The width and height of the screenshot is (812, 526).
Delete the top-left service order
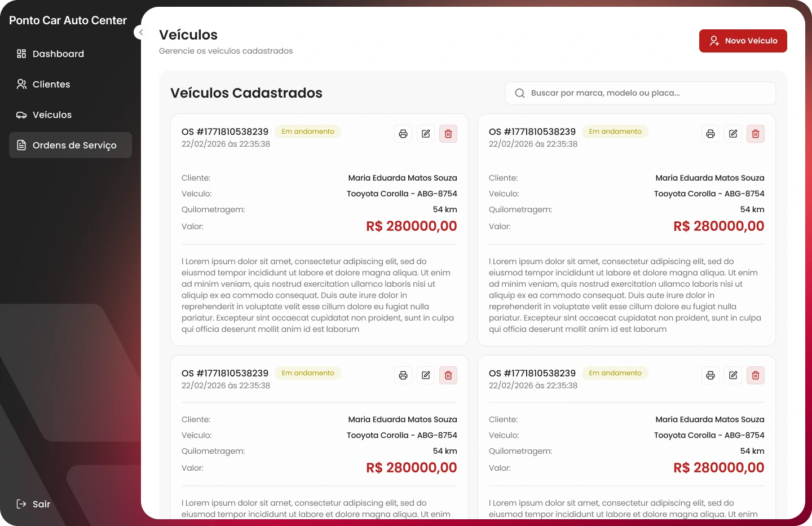448,134
